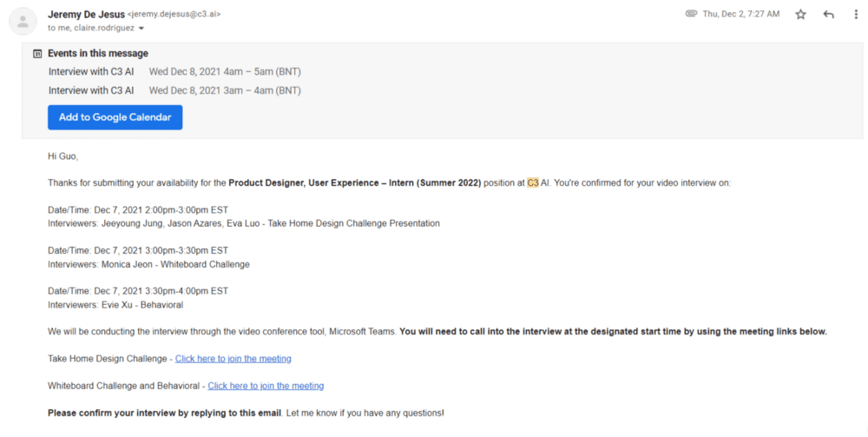Screen dimensions: 868x437
Task: Click the calendar icon beside Events in this message
Action: (37, 54)
